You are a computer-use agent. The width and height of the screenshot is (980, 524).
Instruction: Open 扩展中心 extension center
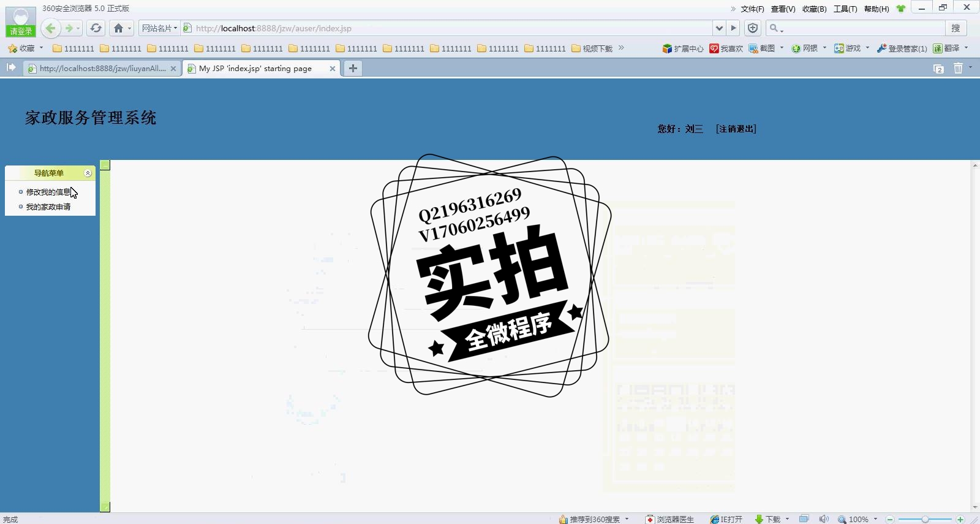click(683, 48)
